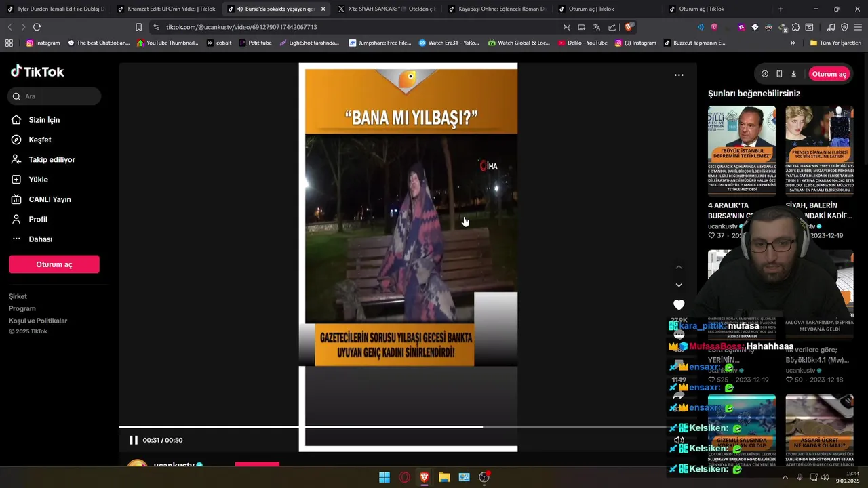Open Profil page

pos(38,220)
